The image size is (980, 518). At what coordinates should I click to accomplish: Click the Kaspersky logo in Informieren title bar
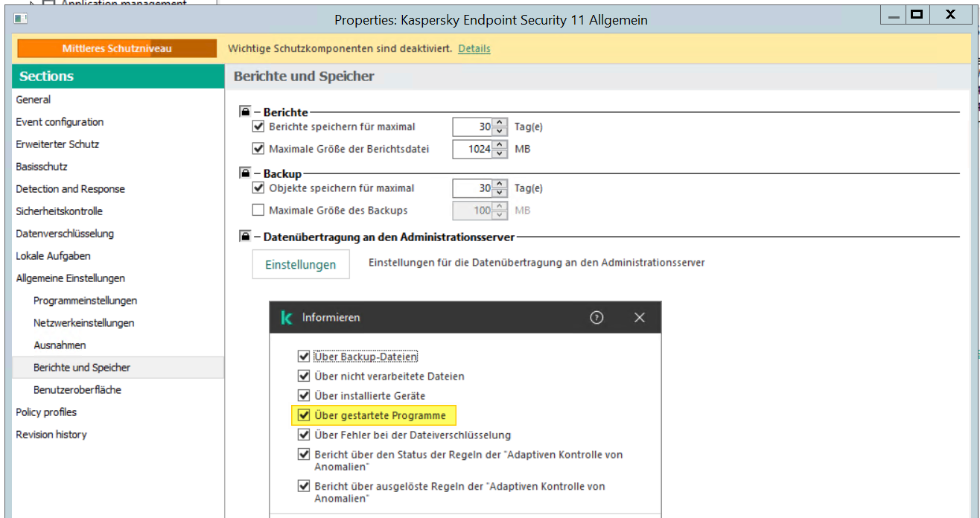[287, 318]
